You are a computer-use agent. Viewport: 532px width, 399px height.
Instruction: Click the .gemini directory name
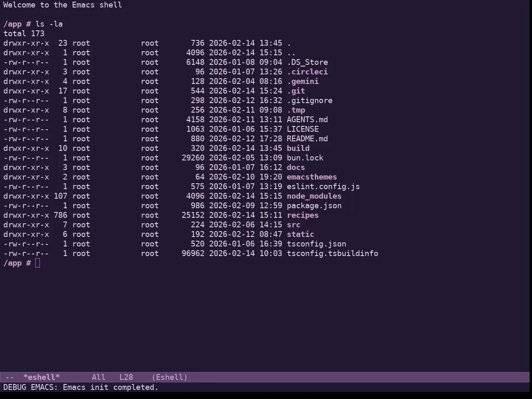[303, 81]
